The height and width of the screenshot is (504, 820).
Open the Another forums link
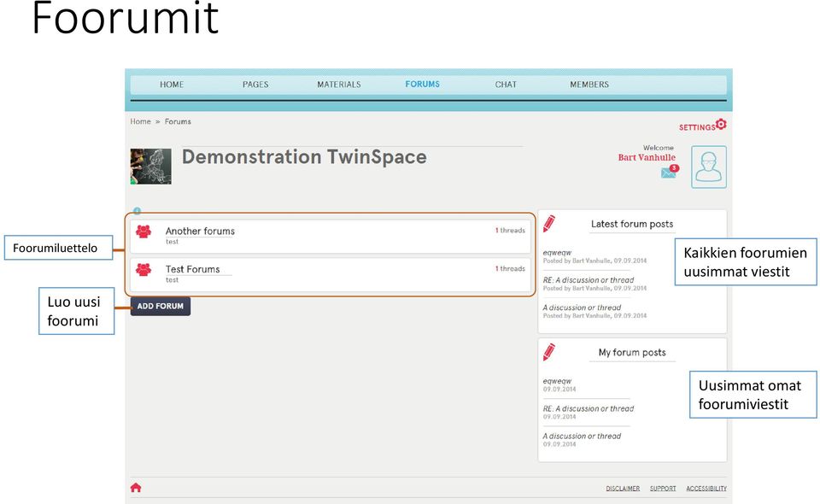(200, 231)
